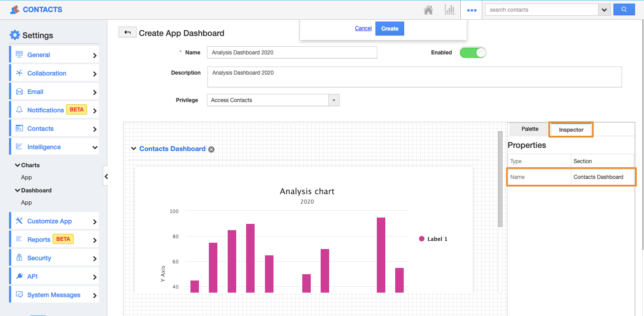
Task: Click the Reports list icon
Action: pyautogui.click(x=19, y=239)
